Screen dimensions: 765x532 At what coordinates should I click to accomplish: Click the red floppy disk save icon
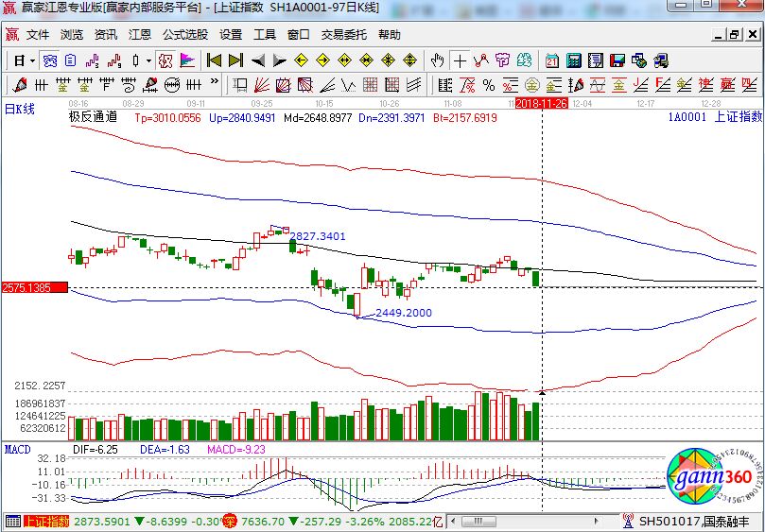[x=617, y=60]
